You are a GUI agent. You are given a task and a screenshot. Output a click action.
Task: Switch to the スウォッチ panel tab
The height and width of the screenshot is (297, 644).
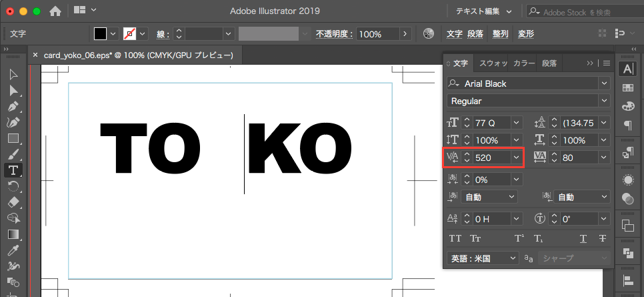494,63
